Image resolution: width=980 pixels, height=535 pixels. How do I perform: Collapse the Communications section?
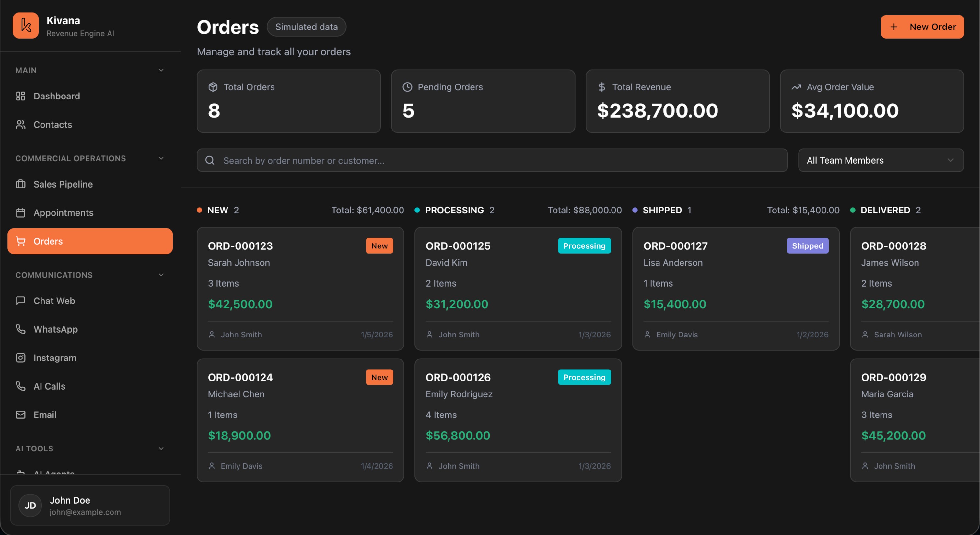[x=161, y=275]
